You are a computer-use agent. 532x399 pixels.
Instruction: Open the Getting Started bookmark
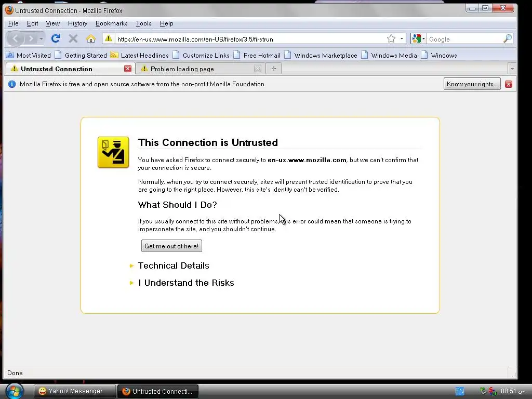81,55
